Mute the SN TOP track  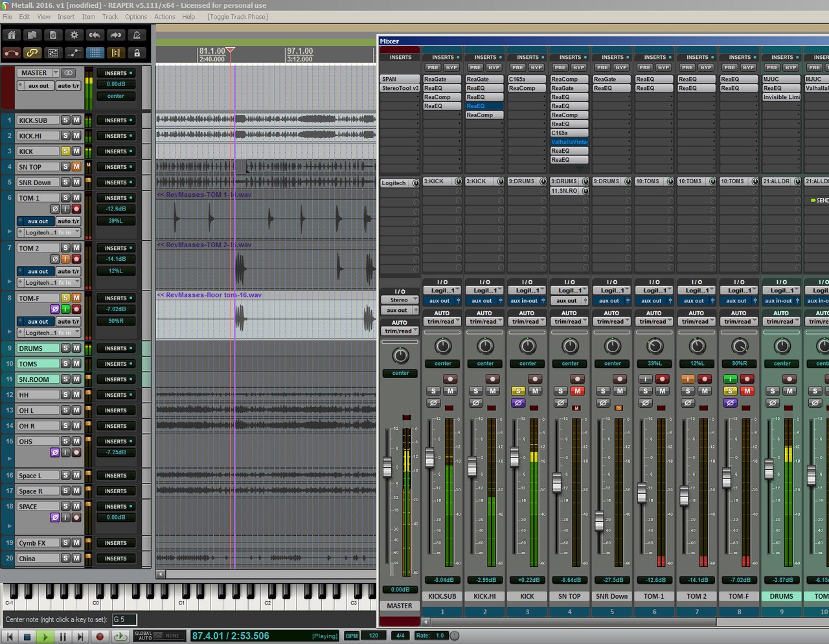click(x=76, y=167)
